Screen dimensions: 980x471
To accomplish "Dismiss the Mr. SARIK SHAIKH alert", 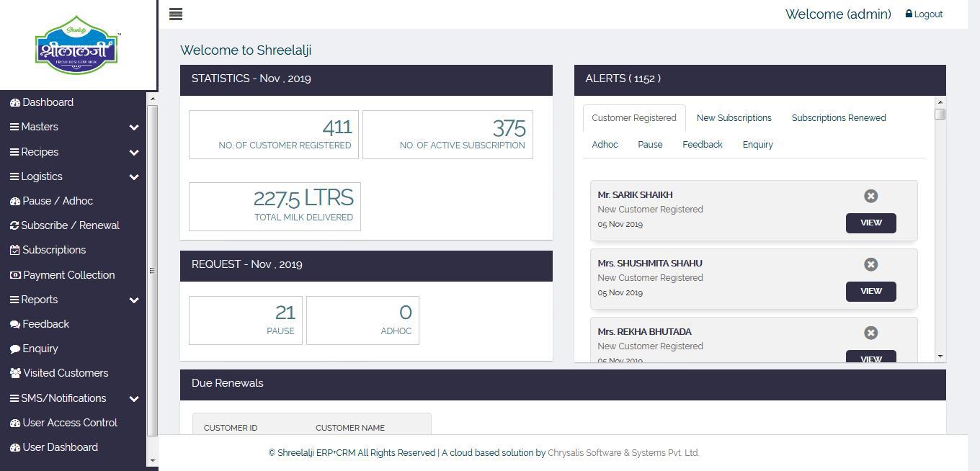I will point(870,196).
